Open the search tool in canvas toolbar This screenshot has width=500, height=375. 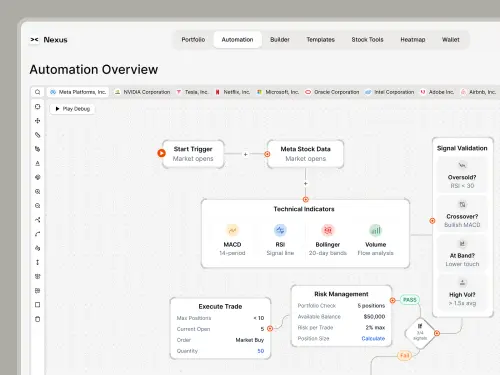coord(37,92)
